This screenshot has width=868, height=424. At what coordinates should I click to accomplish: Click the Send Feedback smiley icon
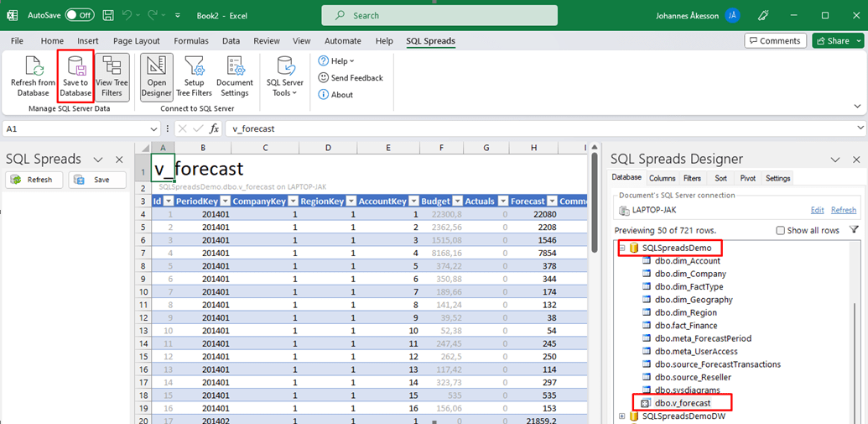(x=323, y=77)
